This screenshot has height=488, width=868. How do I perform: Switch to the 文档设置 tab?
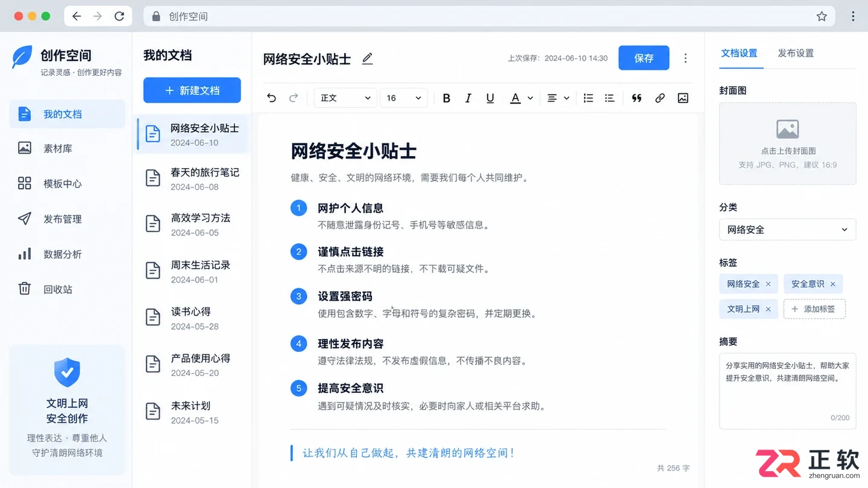click(739, 53)
